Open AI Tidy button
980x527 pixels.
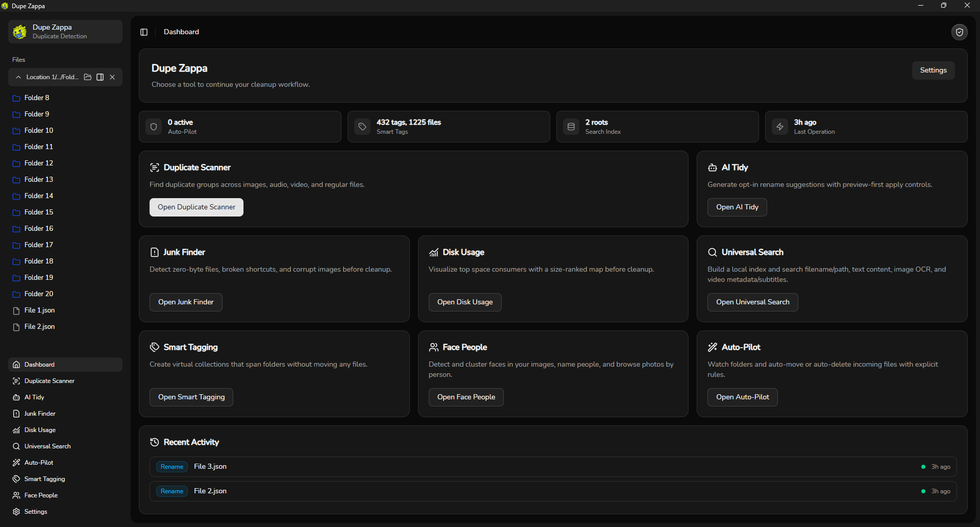click(737, 207)
